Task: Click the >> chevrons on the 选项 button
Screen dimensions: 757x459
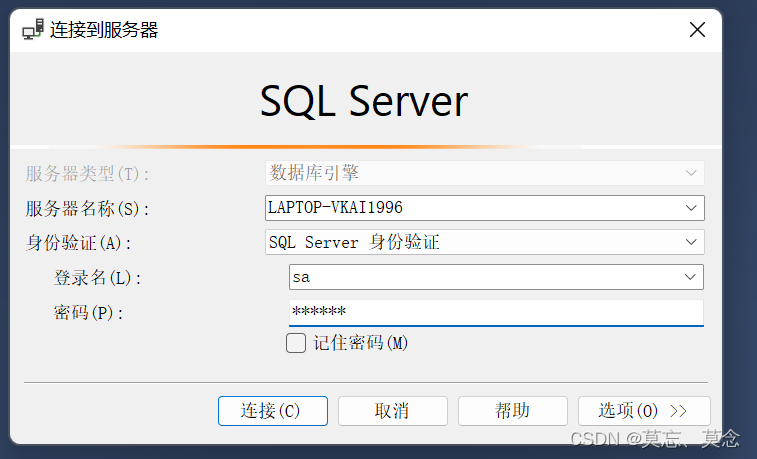Action: (678, 411)
